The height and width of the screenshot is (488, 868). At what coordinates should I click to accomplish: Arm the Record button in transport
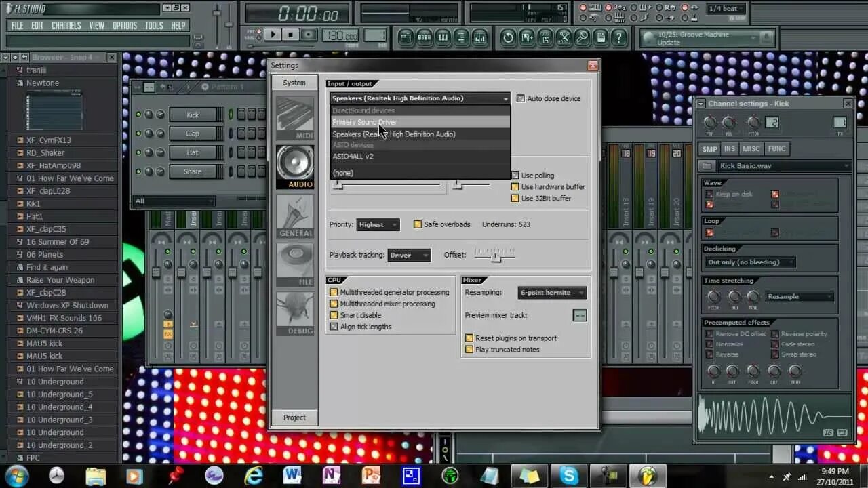tap(309, 35)
